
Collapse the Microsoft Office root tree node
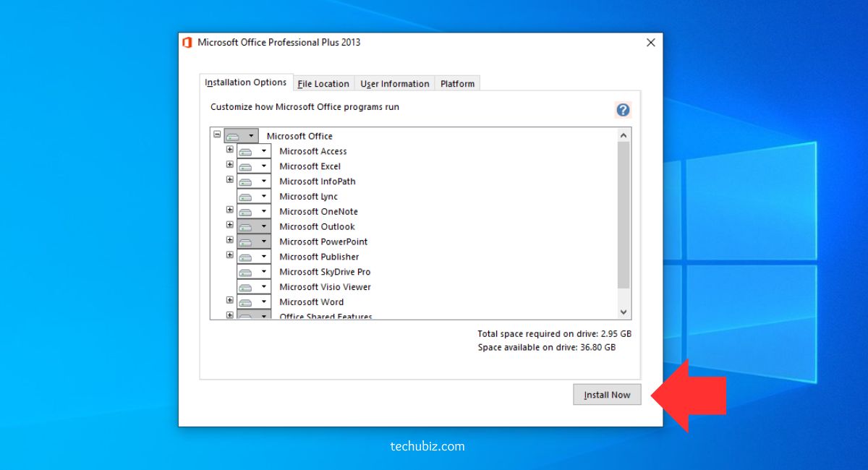pyautogui.click(x=217, y=134)
